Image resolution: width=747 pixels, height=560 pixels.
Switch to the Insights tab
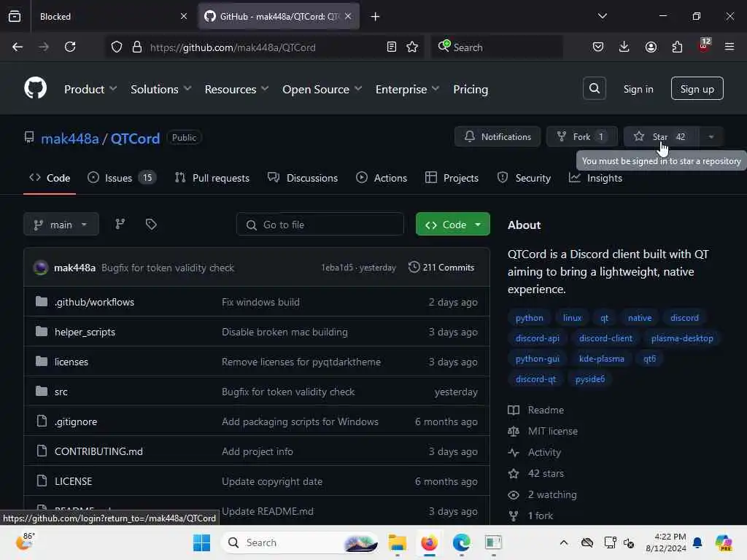click(595, 178)
